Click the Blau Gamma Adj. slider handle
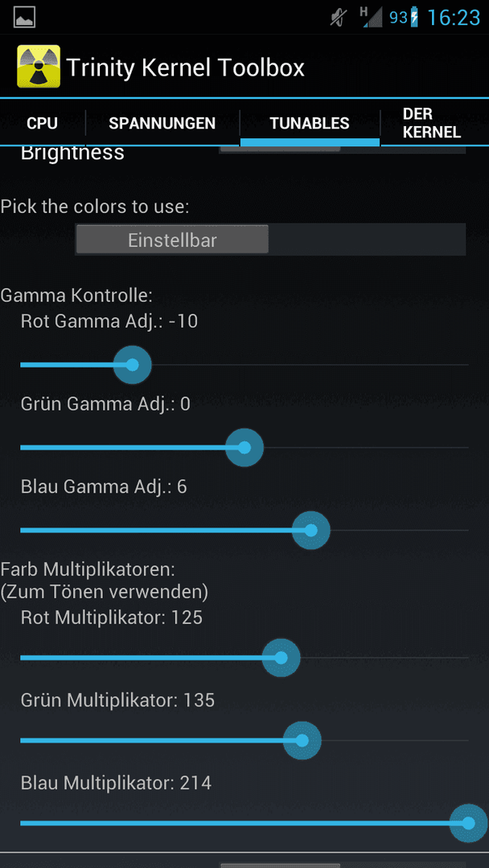 pyautogui.click(x=310, y=530)
